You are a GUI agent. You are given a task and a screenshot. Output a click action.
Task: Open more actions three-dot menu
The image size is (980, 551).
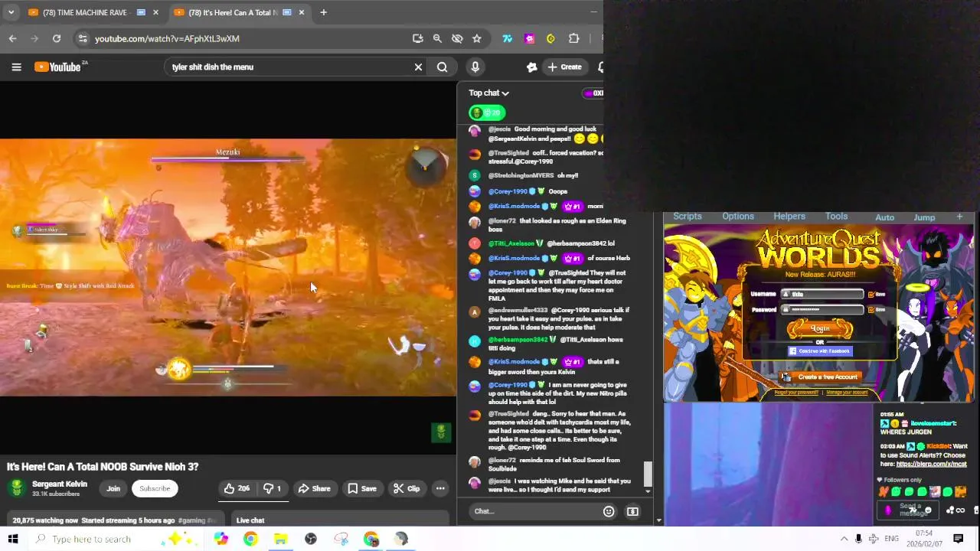coord(440,488)
